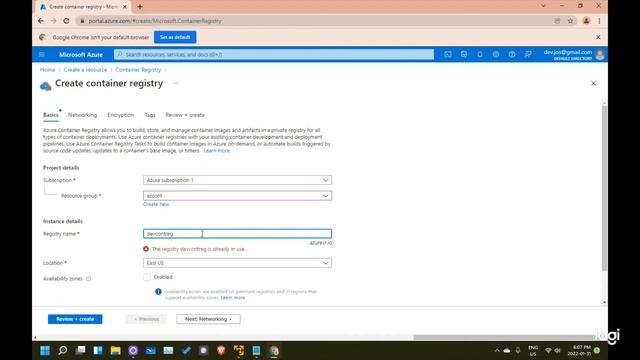Switch to Review + create tab
The width and height of the screenshot is (640, 360).
(185, 115)
